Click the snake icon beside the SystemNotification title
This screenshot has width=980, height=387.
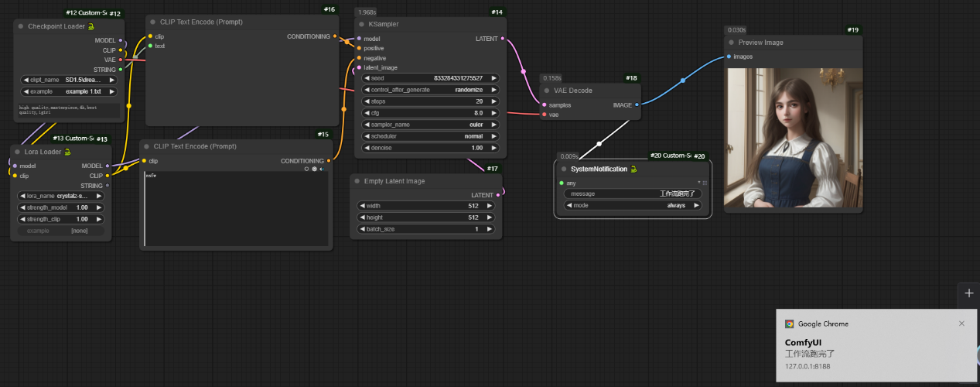pyautogui.click(x=633, y=169)
